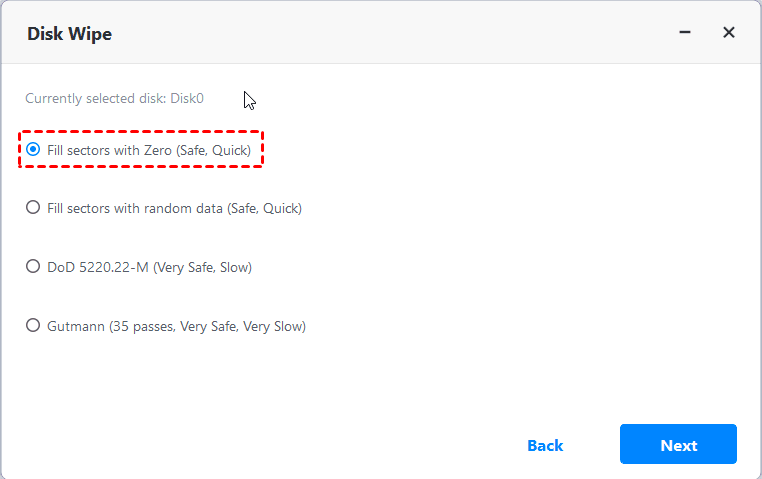
Task: Click the "(Safe, Quick)" text of the random data option
Action: [264, 208]
